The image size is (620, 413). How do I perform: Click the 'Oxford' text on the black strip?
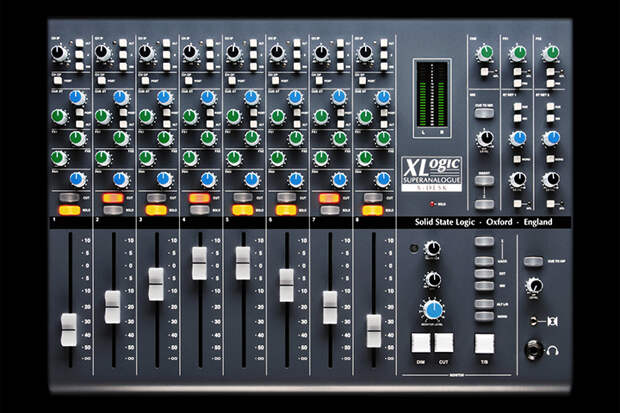(499, 222)
